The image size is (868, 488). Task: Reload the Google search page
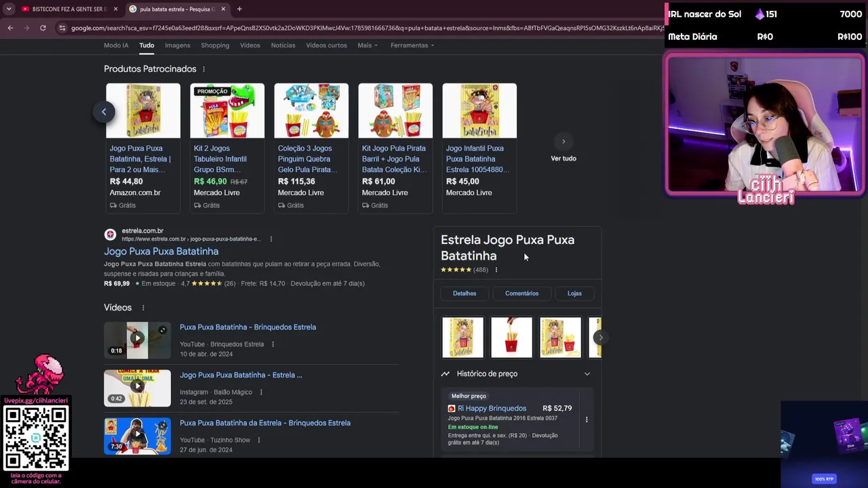tap(43, 28)
